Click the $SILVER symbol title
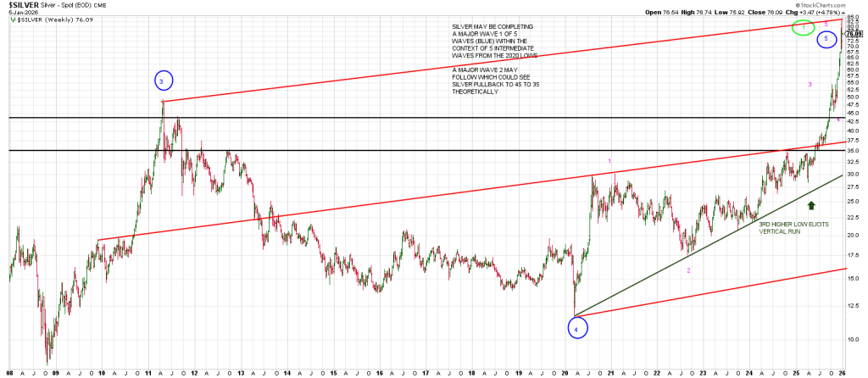The height and width of the screenshot is (378, 868). coord(21,5)
